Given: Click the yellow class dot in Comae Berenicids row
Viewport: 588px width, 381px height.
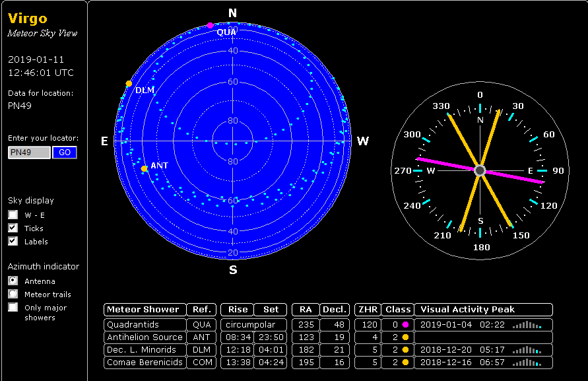Looking at the screenshot, I should coord(405,363).
